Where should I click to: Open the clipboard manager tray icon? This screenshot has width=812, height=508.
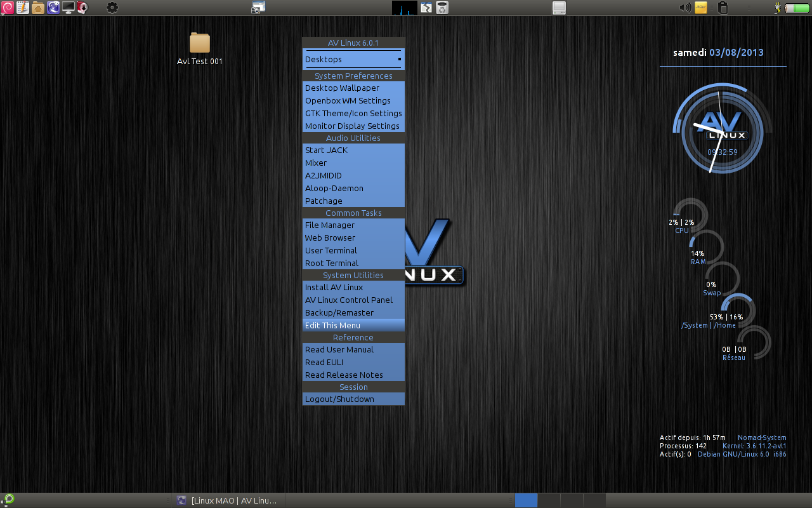(x=722, y=8)
